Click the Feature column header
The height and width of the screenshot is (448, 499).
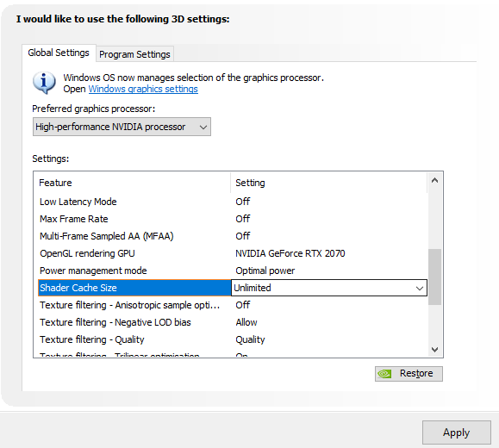tap(132, 183)
